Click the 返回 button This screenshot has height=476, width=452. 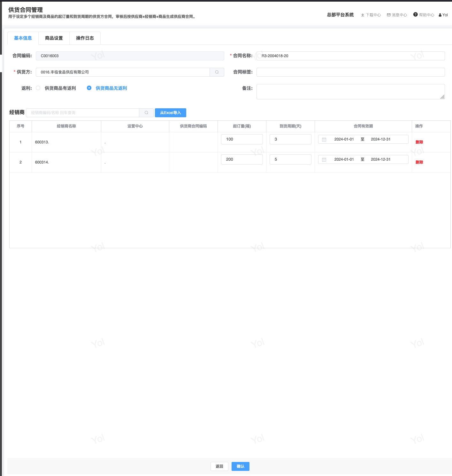point(219,466)
